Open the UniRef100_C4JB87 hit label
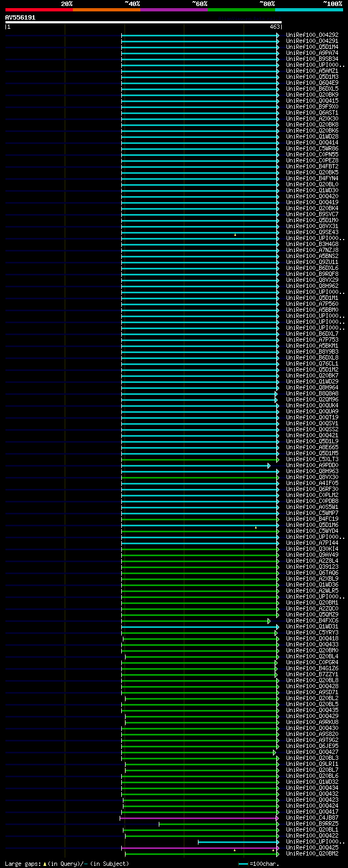 [312, 818]
